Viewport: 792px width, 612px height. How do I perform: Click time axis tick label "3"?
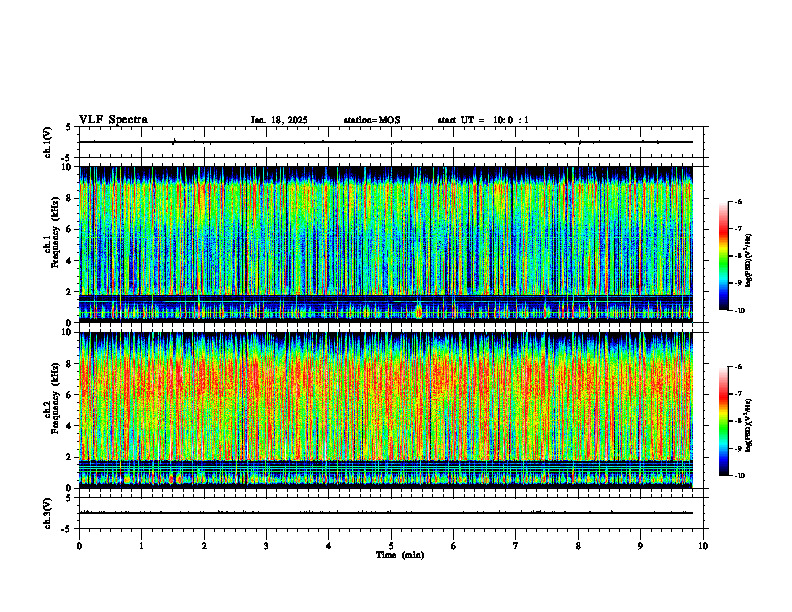click(266, 546)
